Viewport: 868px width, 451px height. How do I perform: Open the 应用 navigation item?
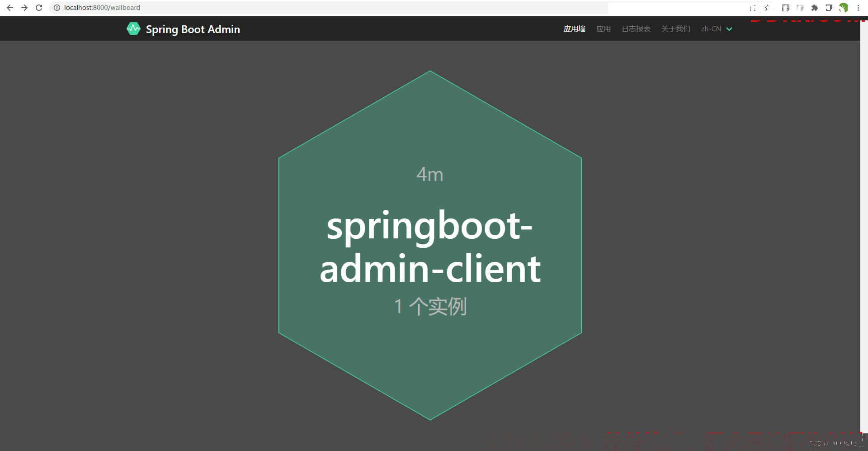(603, 29)
